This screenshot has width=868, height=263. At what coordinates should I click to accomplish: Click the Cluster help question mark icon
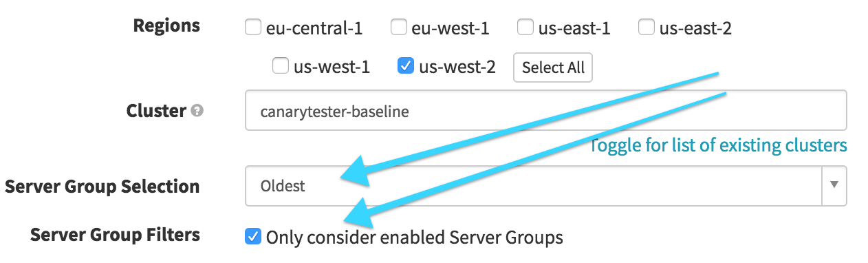[x=197, y=110]
